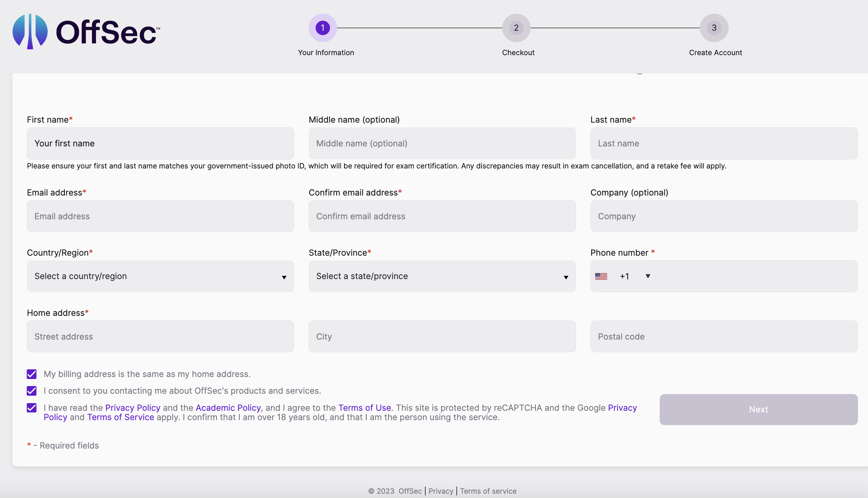Click the Terms of Use link
The image size is (868, 498).
365,407
